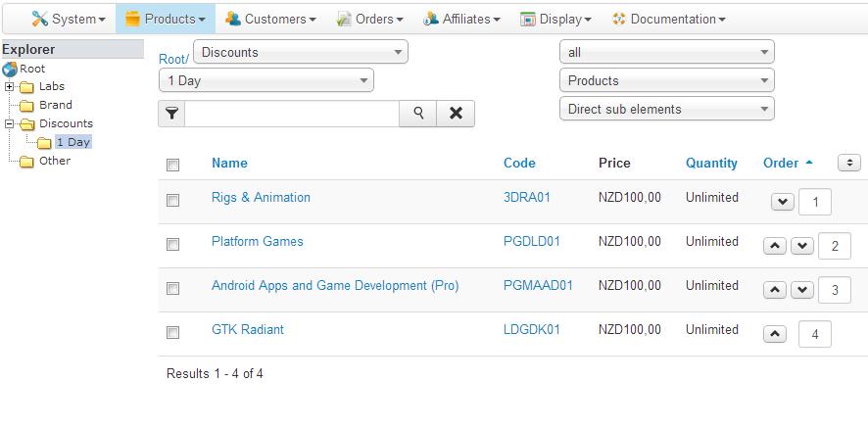Screen dimensions: 868x430
Task: Tick the GTK Radiant row checkbox
Action: click(173, 332)
